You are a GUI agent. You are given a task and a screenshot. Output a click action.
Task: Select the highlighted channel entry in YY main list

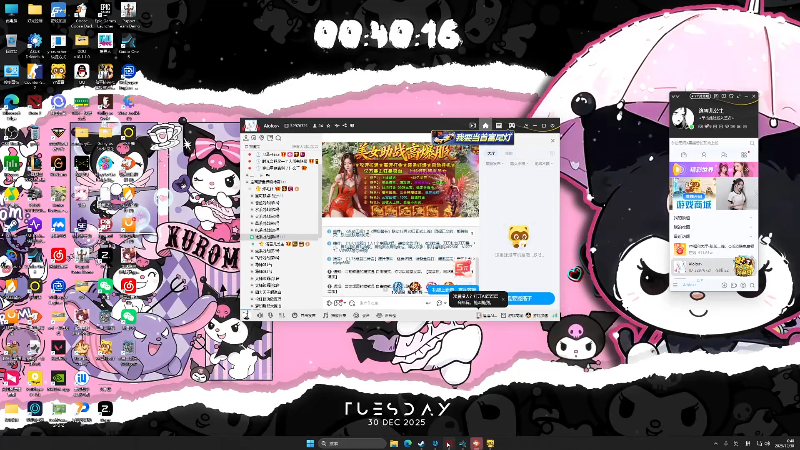[713, 266]
